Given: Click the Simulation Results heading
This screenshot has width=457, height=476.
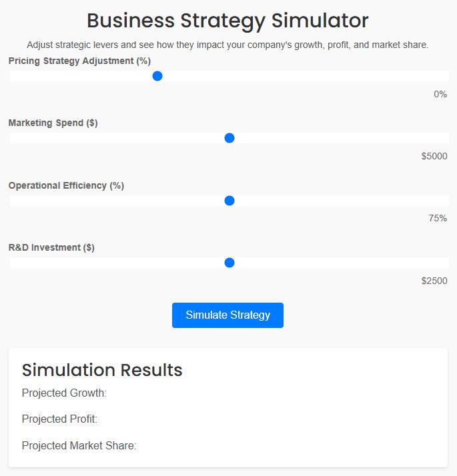Looking at the screenshot, I should 102,370.
